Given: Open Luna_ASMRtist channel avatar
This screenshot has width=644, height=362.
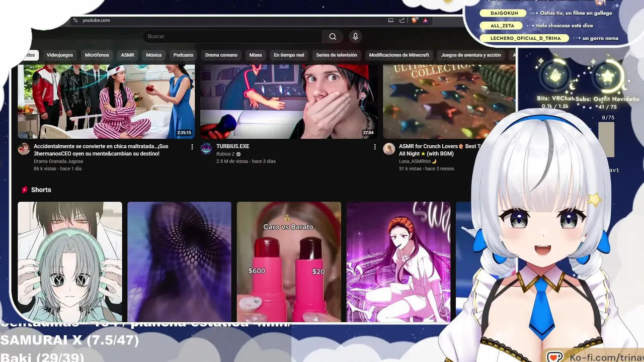Looking at the screenshot, I should (389, 149).
